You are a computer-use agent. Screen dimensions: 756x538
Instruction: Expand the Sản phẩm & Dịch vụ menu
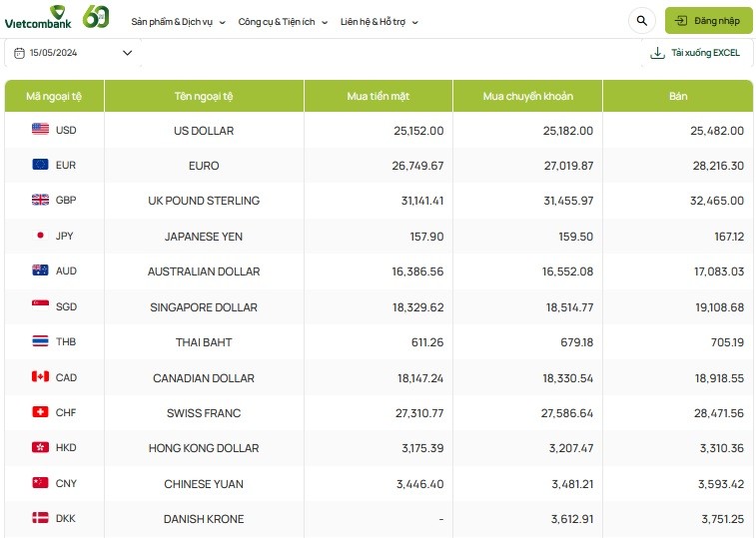coord(178,21)
